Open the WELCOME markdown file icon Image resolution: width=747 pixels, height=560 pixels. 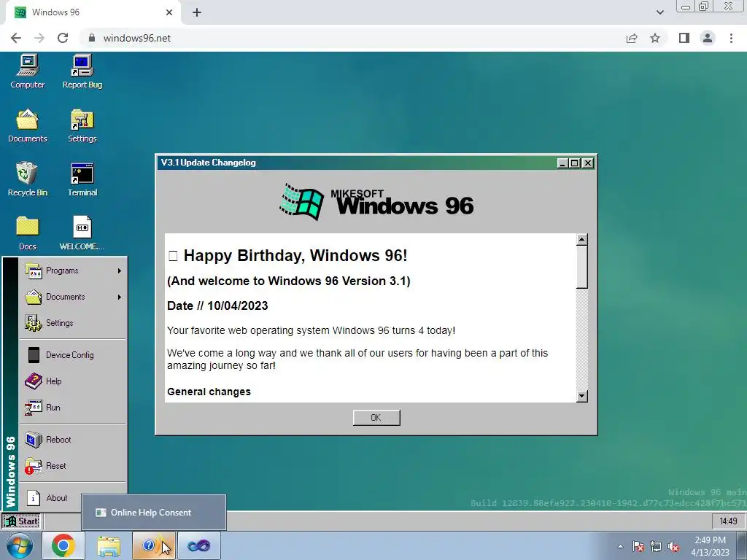pyautogui.click(x=82, y=233)
